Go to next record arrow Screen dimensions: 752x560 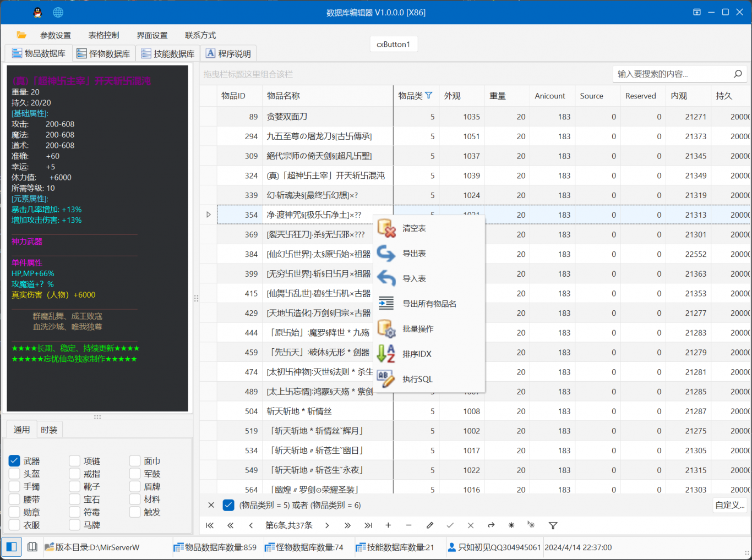327,525
